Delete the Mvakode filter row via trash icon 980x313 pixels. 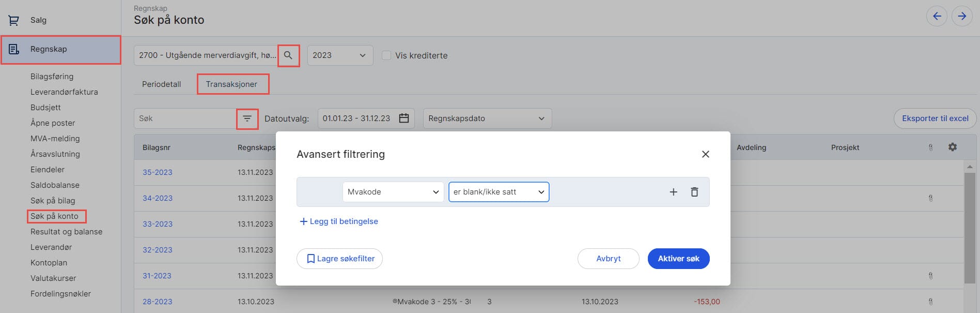[694, 192]
